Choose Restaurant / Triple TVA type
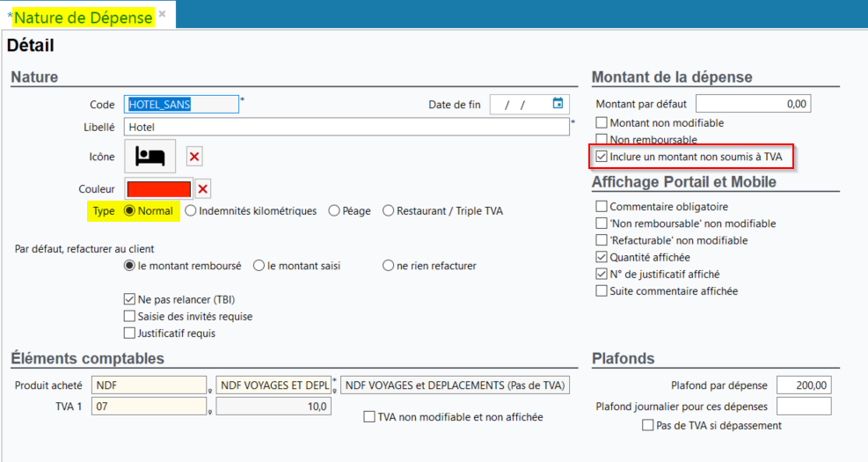This screenshot has height=462, width=868. (388, 211)
